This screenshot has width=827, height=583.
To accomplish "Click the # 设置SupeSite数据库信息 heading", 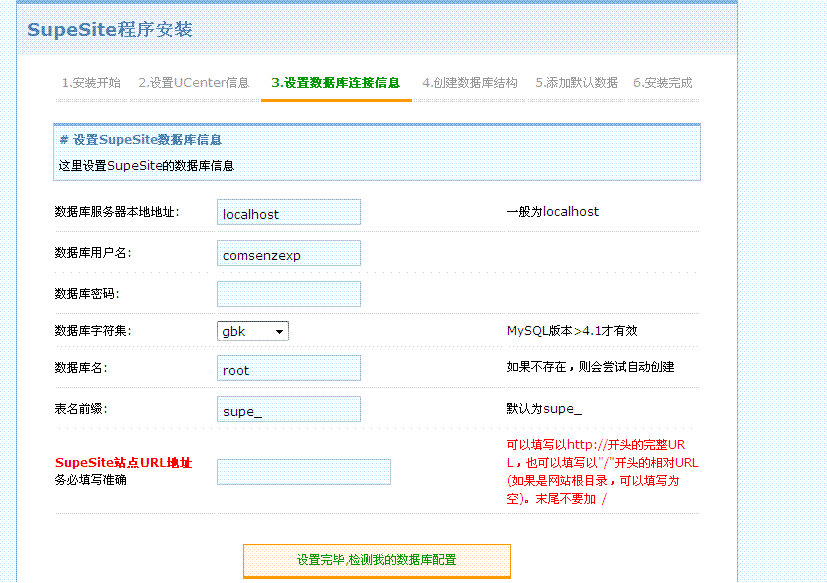I will tap(140, 140).
